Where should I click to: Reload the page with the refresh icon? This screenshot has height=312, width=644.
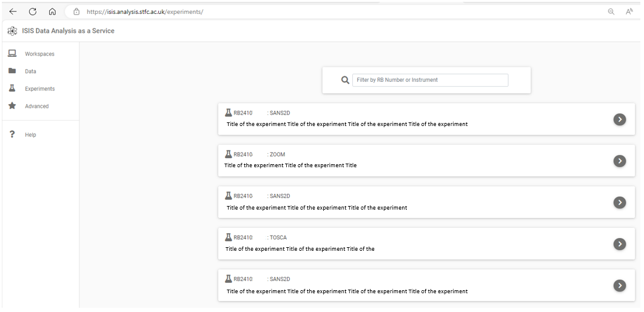click(x=33, y=12)
